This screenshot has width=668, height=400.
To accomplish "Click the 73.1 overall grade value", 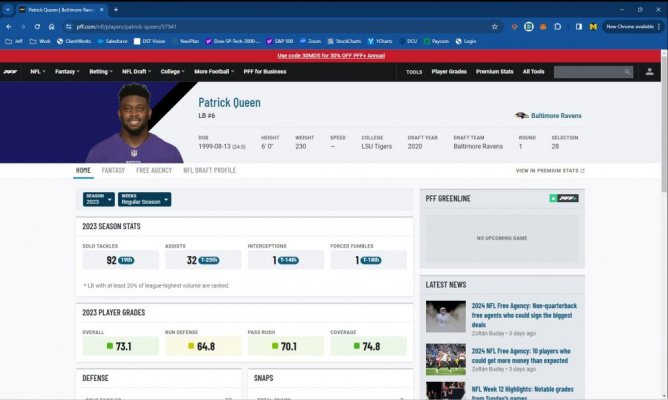I will [x=123, y=346].
